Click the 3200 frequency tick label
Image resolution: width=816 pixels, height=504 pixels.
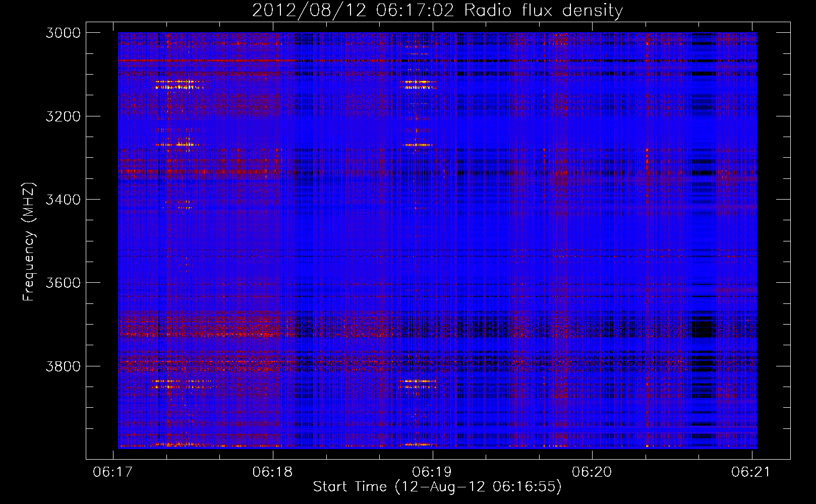[63, 116]
